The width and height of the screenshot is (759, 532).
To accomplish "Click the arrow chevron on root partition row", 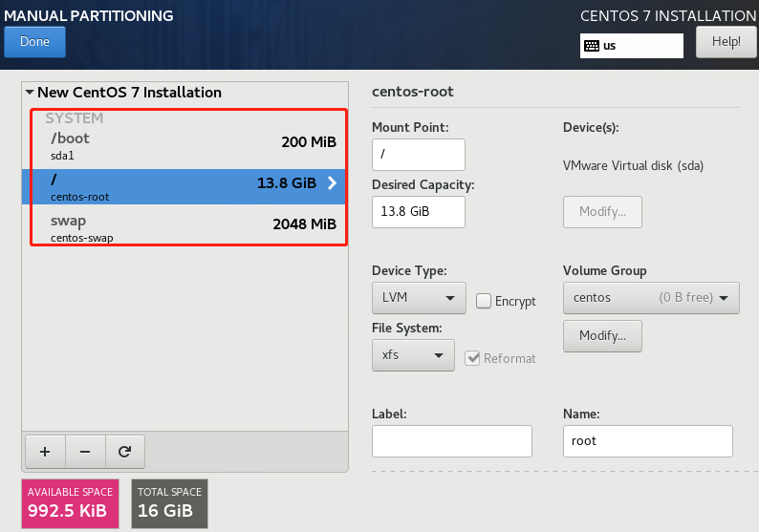I will pyautogui.click(x=332, y=182).
